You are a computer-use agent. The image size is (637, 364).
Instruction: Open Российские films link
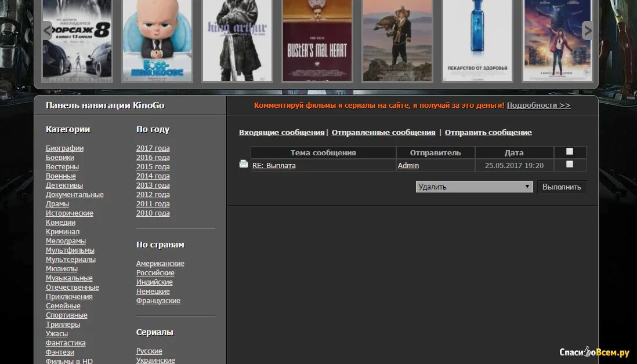point(155,273)
